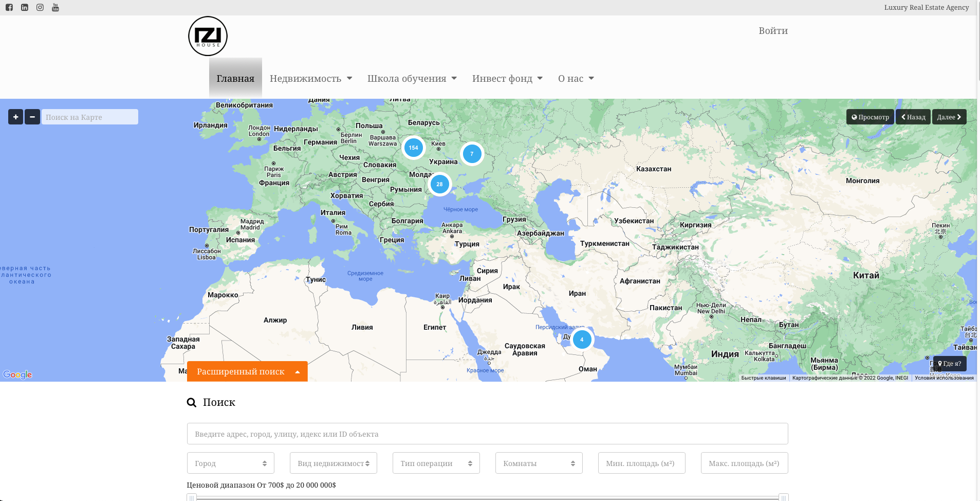Viewport: 980px width, 501px height.
Task: Zoom in the map with plus button
Action: pyautogui.click(x=15, y=117)
